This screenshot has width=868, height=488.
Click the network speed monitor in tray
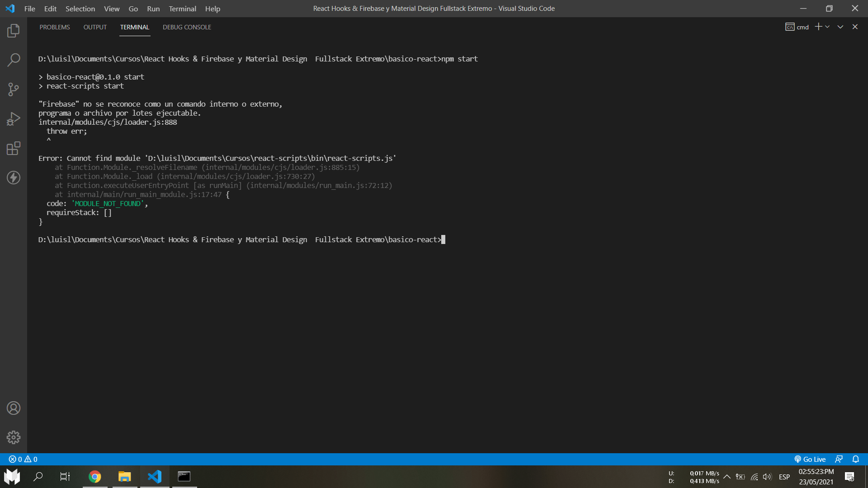point(694,477)
